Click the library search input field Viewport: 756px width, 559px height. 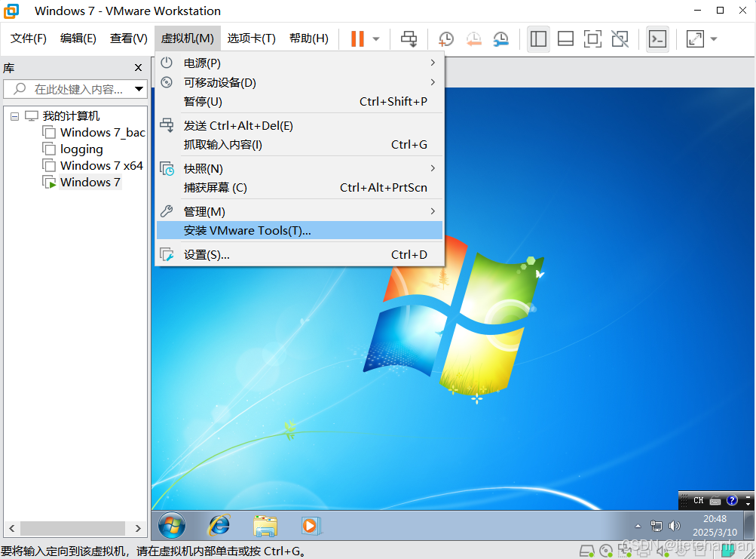pos(75,89)
